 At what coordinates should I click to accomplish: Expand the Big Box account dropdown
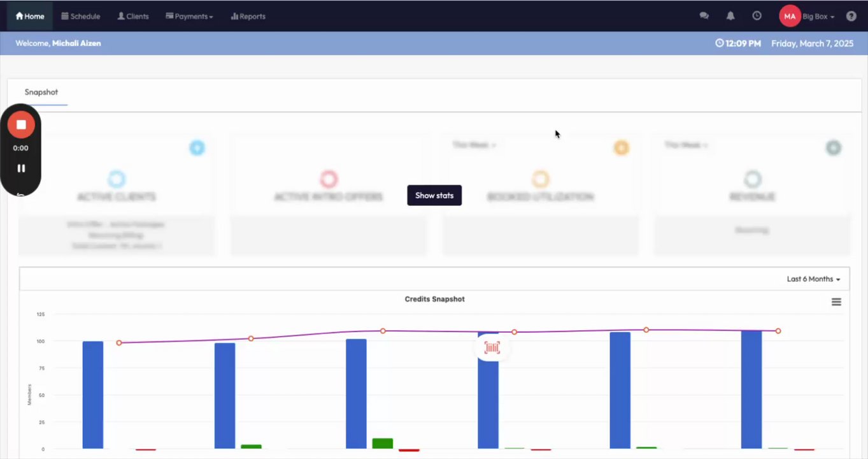tap(818, 16)
